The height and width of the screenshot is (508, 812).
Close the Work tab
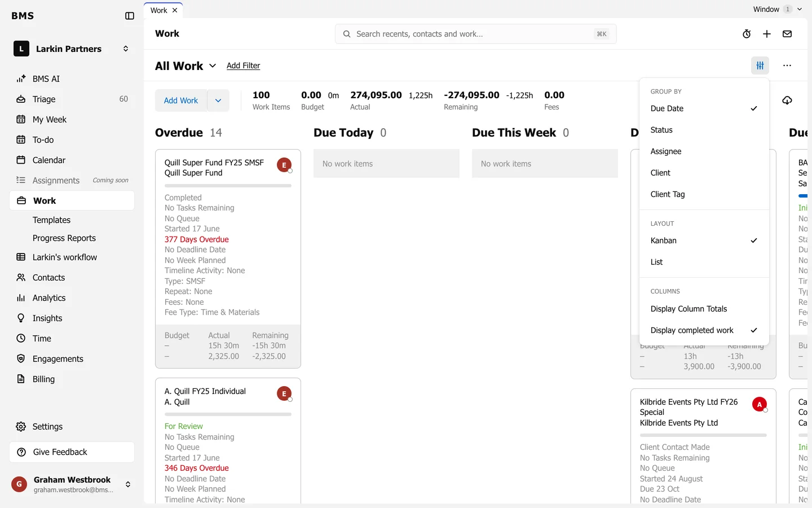(175, 10)
